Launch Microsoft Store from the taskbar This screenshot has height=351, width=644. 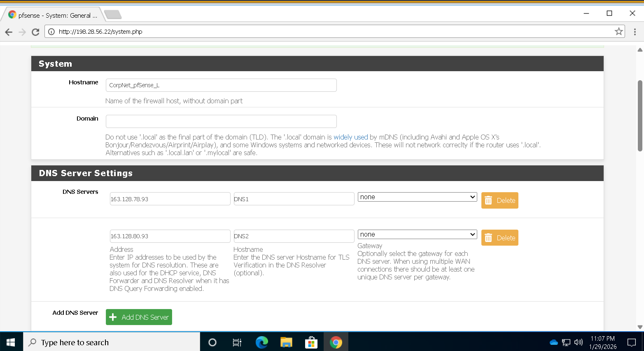pyautogui.click(x=311, y=342)
